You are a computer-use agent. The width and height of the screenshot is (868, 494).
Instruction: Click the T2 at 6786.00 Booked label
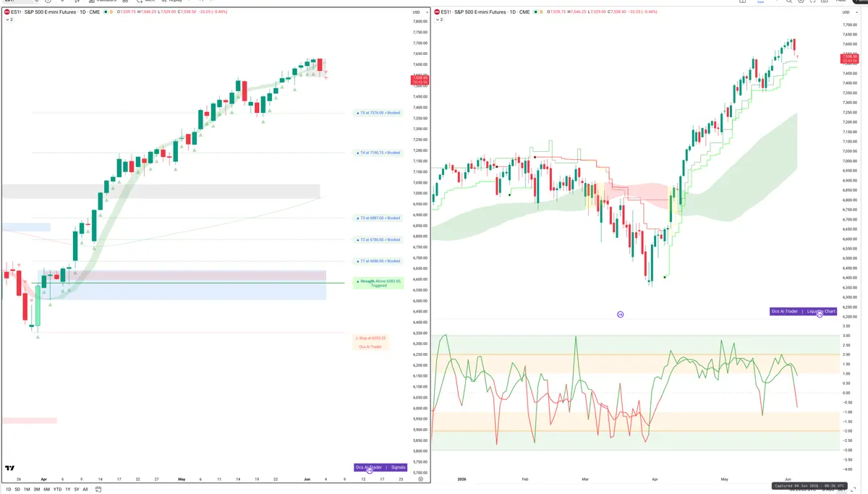click(x=378, y=239)
